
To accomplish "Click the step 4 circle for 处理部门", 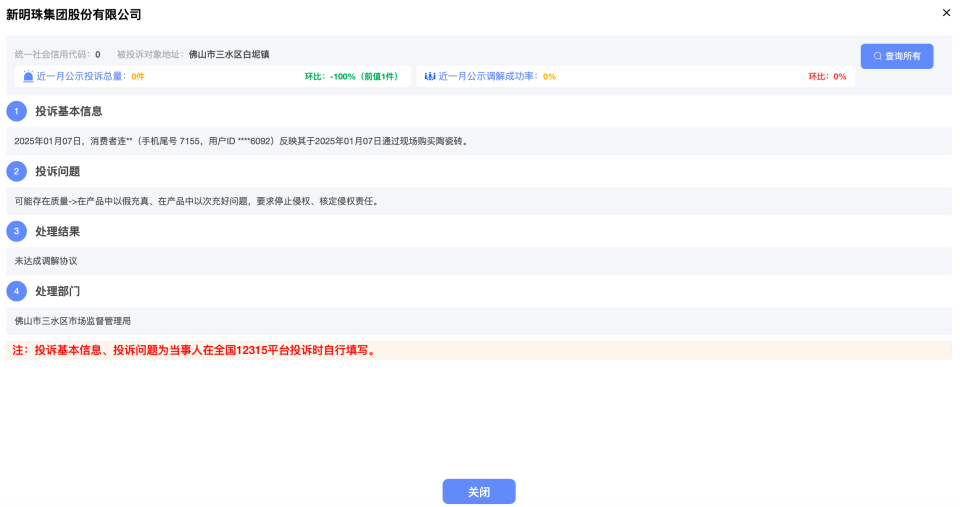I will coord(17,291).
